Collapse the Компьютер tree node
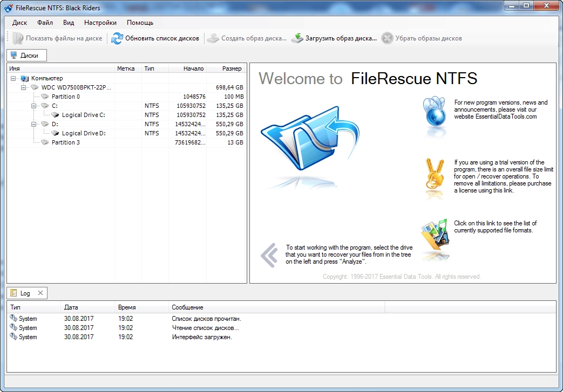 point(13,78)
